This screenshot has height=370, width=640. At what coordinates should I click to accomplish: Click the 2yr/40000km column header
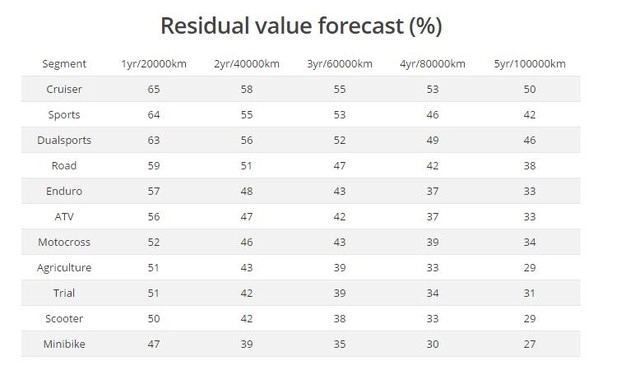(247, 64)
